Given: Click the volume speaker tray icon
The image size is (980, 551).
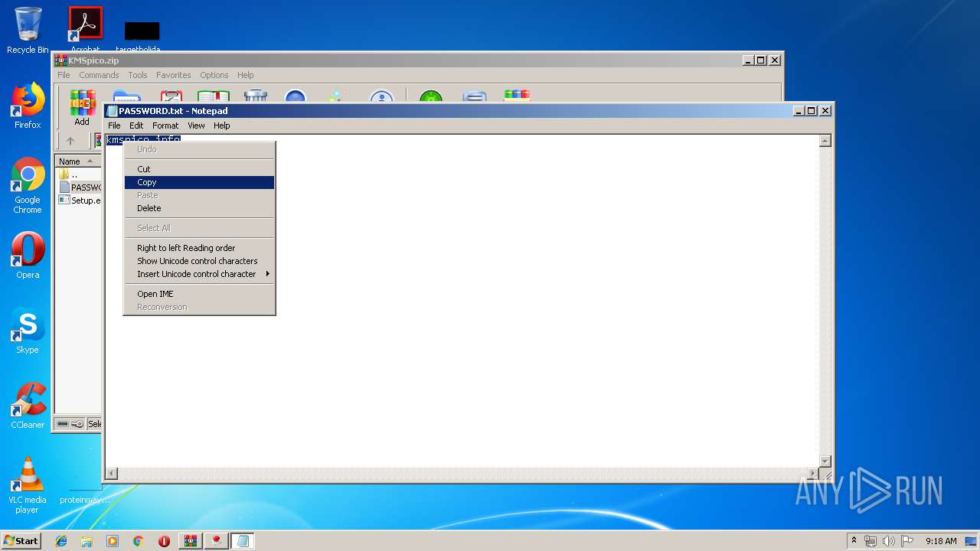Looking at the screenshot, I should [x=888, y=541].
